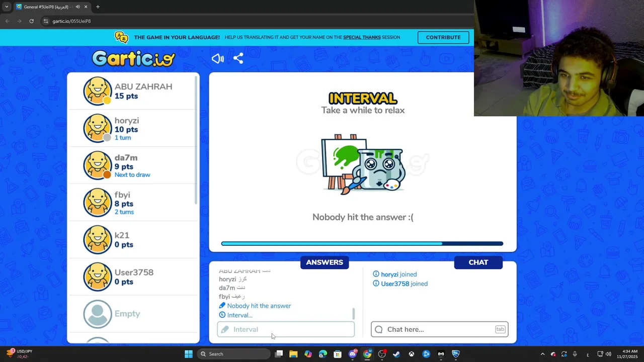Open the tab search dropdown arrow

click(x=7, y=7)
